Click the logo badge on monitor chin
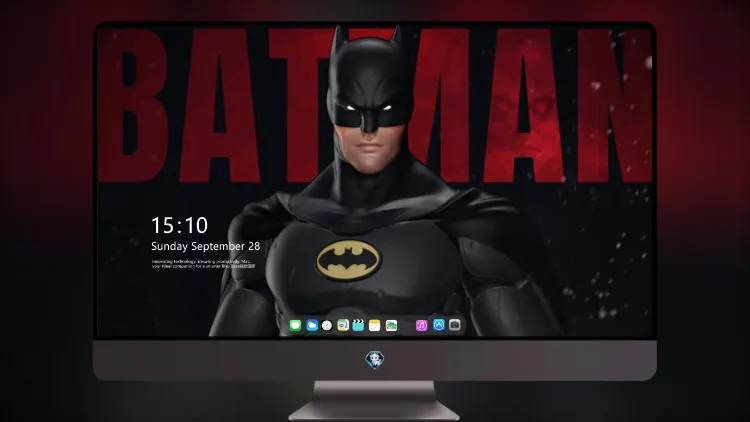This screenshot has width=750, height=422. click(375, 360)
